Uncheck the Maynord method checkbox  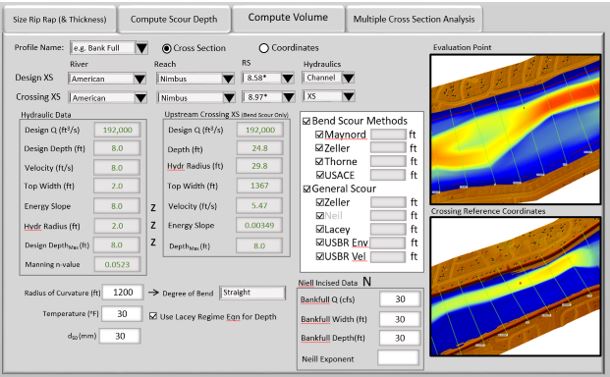tap(319, 135)
